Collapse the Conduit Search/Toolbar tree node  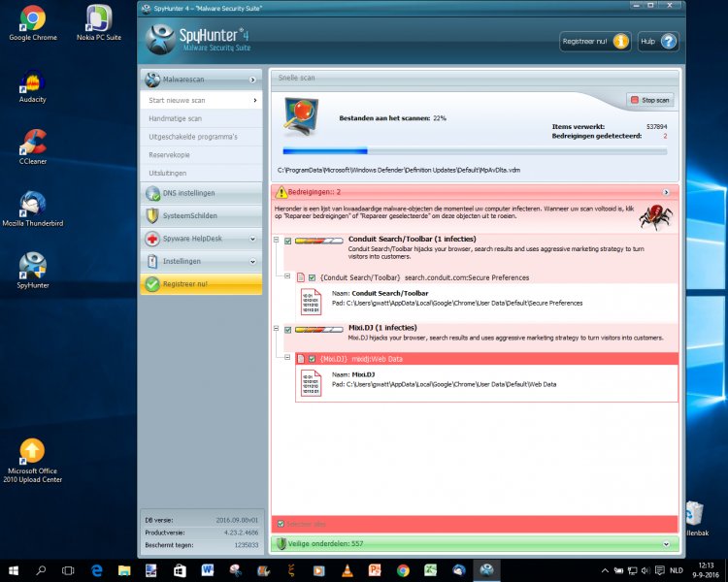[277, 241]
